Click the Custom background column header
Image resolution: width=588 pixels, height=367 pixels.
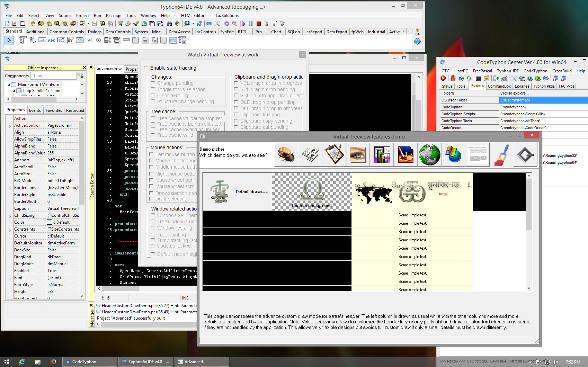click(x=312, y=192)
